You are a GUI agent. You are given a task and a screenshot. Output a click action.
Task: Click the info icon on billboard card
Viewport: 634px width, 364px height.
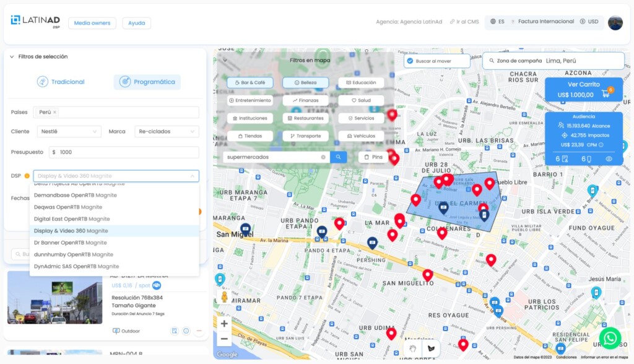186,331
